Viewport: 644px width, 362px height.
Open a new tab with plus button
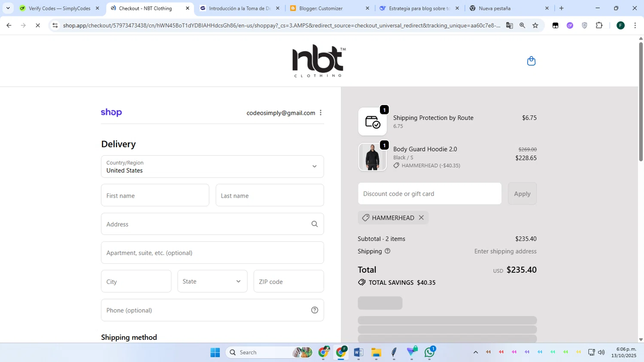point(561,8)
